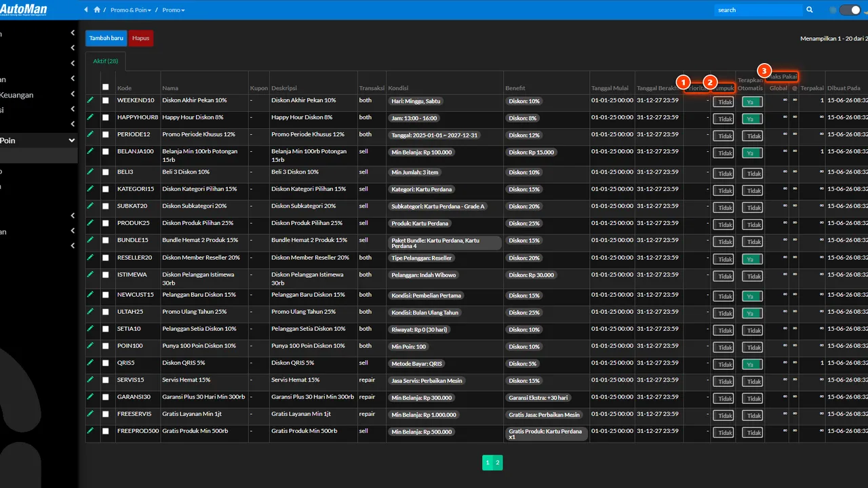Screen dimensions: 868x488
Task: Click 'Hari: Minggu, Sabtu' condition badge
Action: [x=416, y=101]
